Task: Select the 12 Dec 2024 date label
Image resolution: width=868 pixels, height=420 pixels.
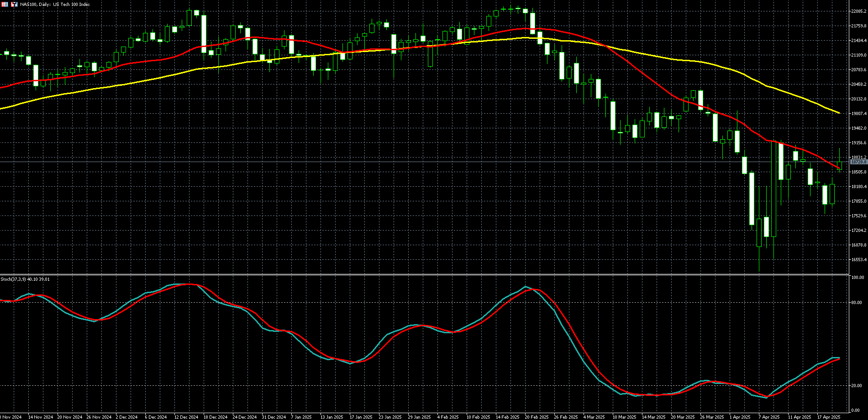Action: pyautogui.click(x=186, y=417)
